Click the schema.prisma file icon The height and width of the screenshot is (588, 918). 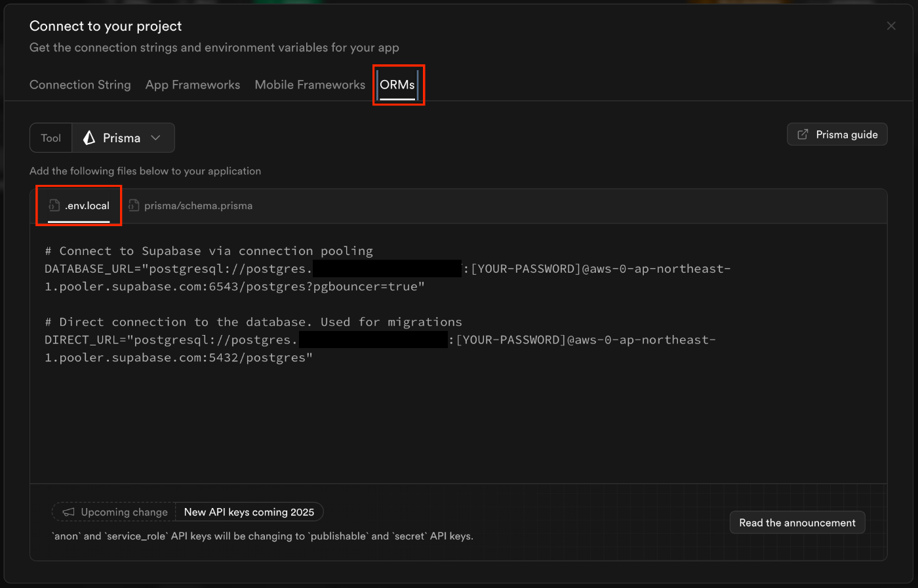pyautogui.click(x=134, y=206)
